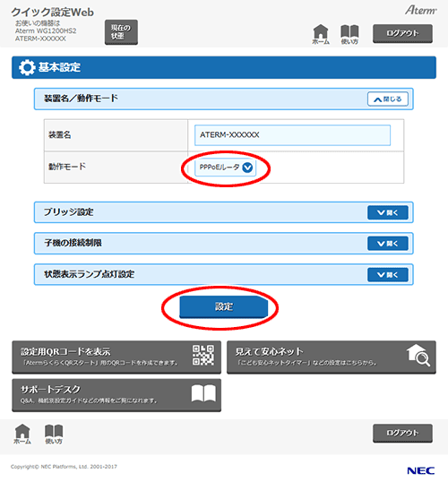448x482 pixels.
Task: Expand the 子機の接続制限 section
Action: 388,244
